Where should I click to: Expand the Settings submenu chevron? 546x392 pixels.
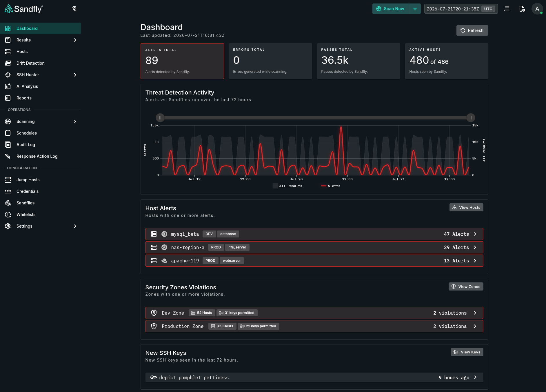75,226
